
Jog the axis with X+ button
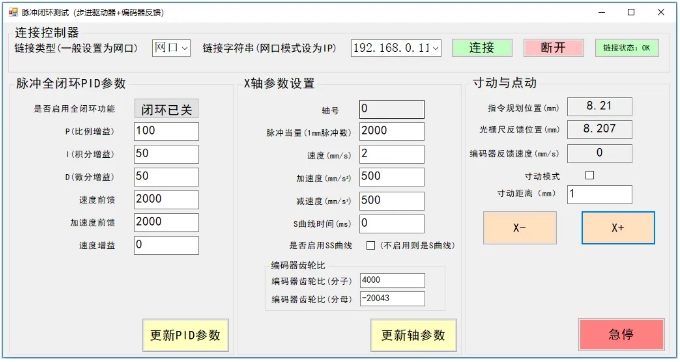pos(618,228)
